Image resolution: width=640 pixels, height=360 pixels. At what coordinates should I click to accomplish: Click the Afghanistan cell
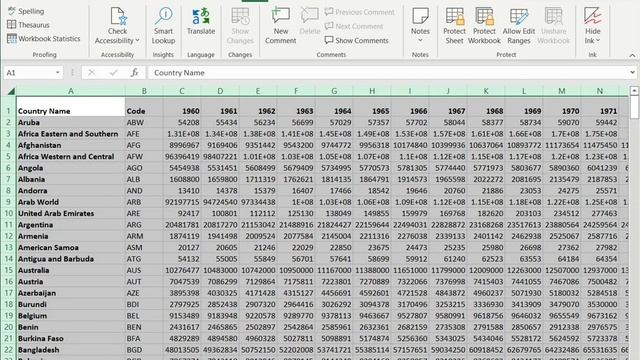(71, 145)
